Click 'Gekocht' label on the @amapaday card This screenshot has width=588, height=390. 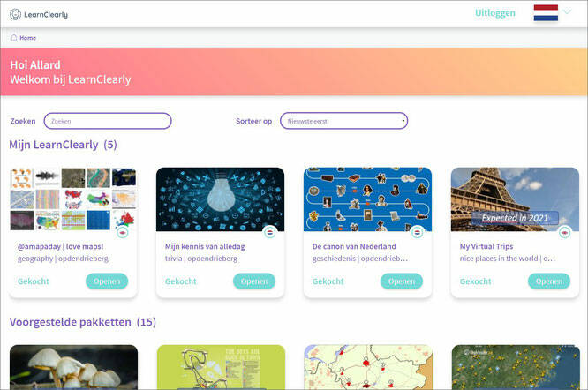pos(34,281)
